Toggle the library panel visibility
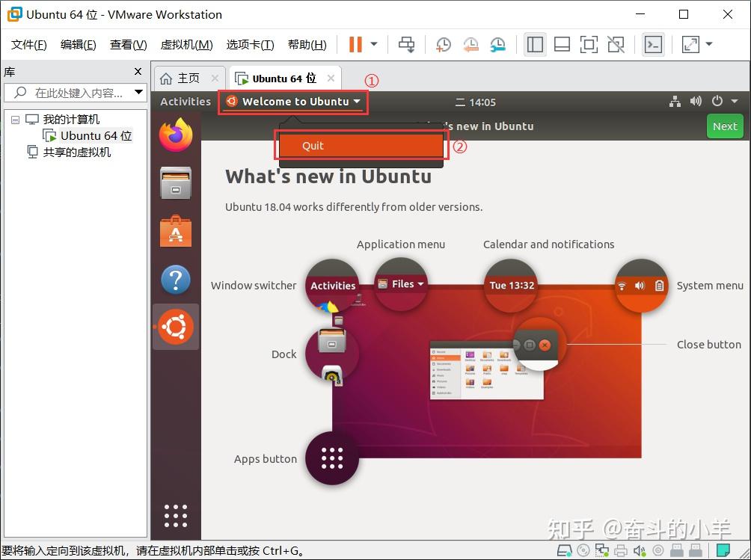Image resolution: width=751 pixels, height=560 pixels. click(535, 45)
